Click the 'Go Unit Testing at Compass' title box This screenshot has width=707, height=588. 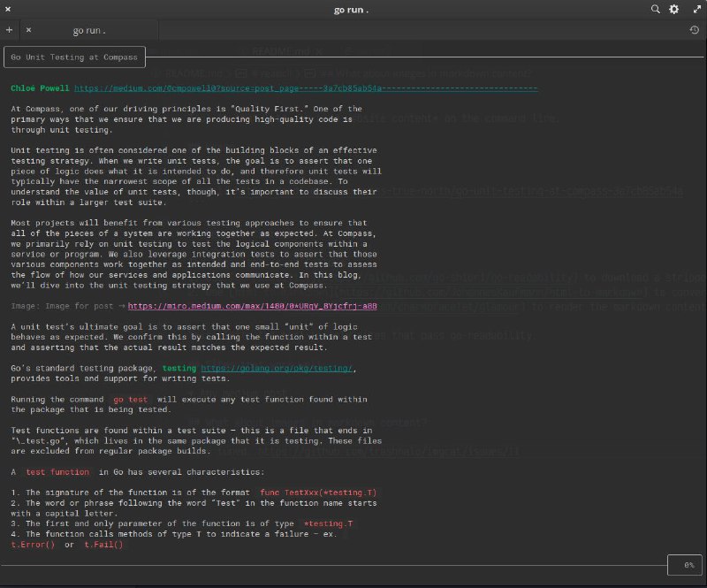point(74,57)
